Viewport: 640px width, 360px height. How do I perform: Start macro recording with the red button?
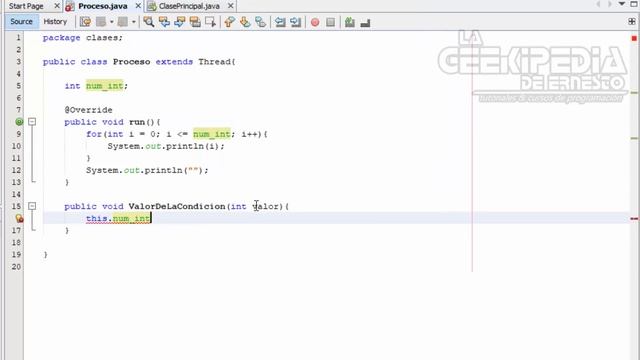[315, 22]
